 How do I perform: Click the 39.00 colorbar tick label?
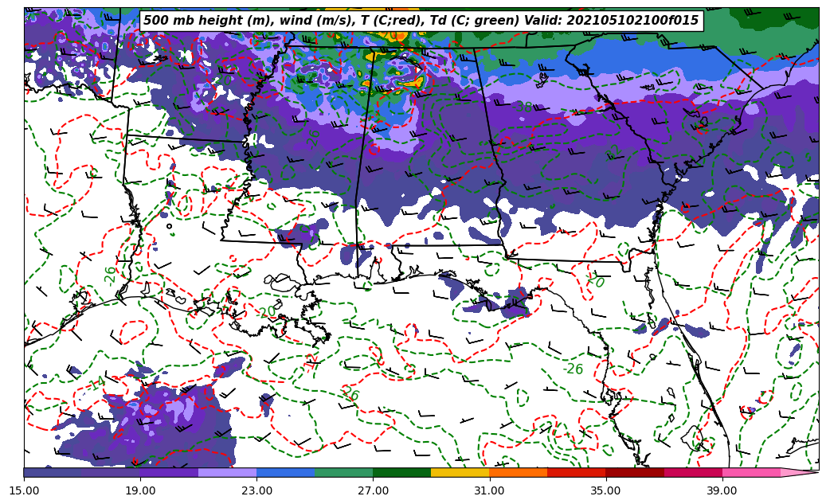(722, 490)
